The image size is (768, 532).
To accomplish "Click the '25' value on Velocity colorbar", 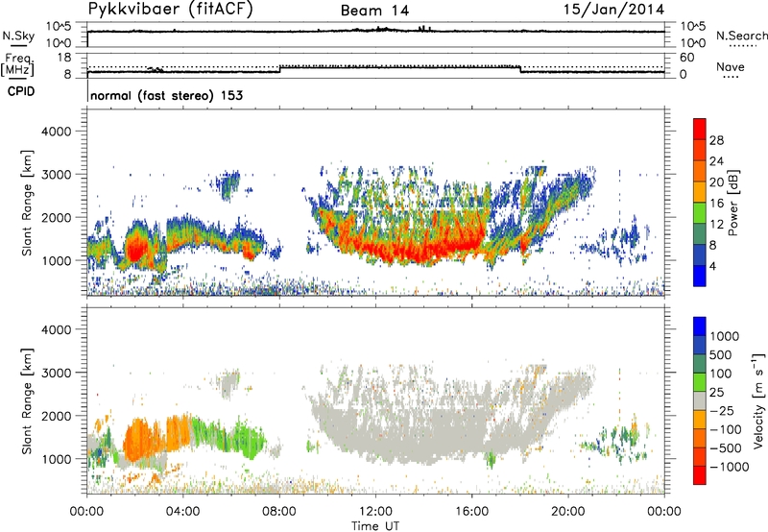I will pos(716,392).
